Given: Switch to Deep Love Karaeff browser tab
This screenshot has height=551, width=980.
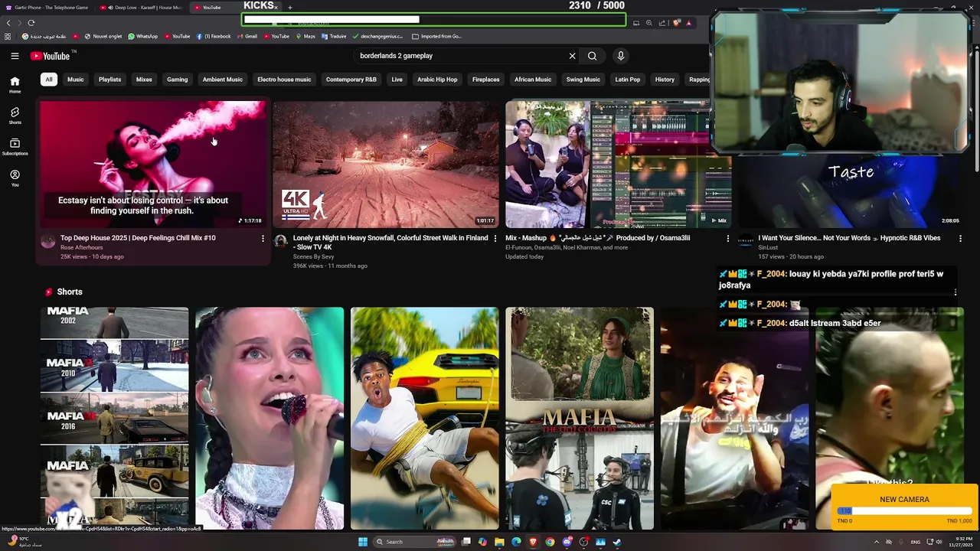Looking at the screenshot, I should coord(141,8).
